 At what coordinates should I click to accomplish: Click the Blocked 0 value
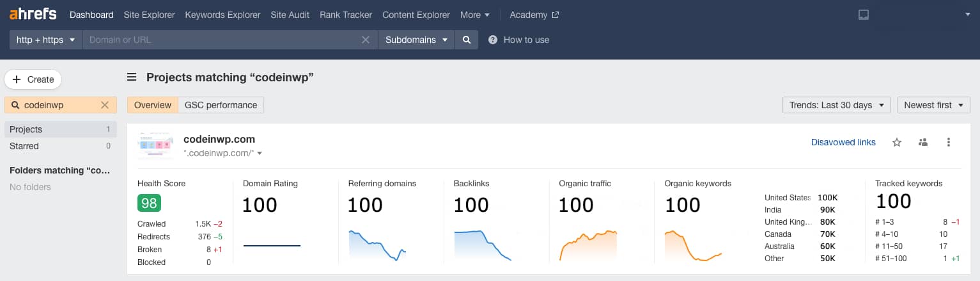click(x=208, y=262)
